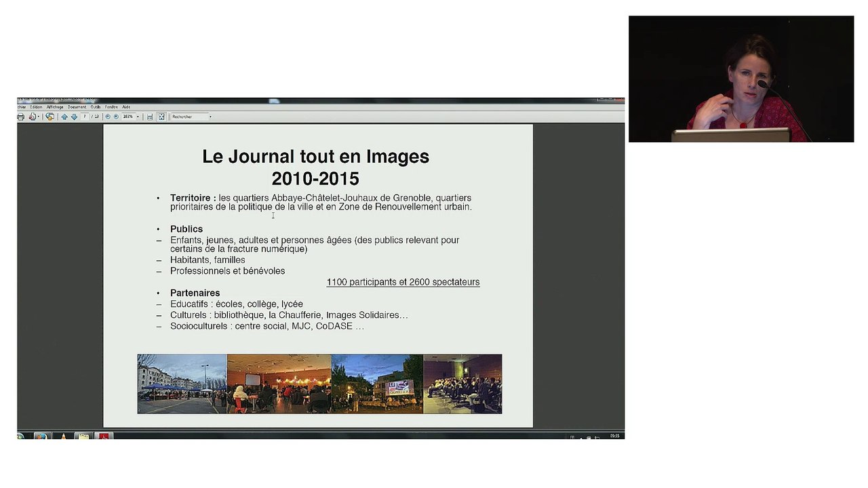
Task: Zoom in with the plus button
Action: [116, 117]
